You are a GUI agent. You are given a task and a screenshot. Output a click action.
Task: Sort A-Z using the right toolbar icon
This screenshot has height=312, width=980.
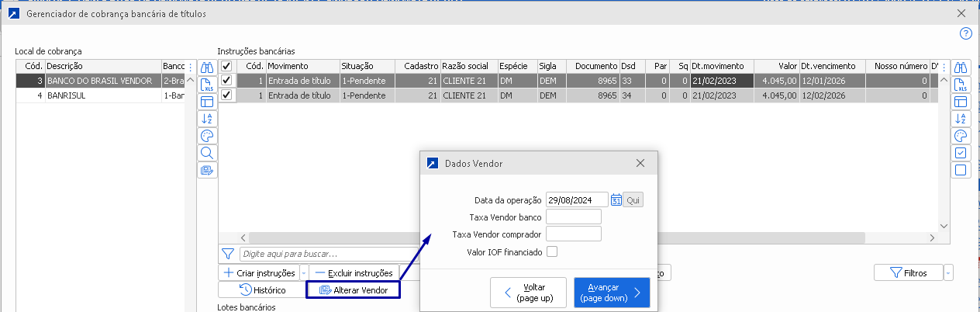pos(961,119)
